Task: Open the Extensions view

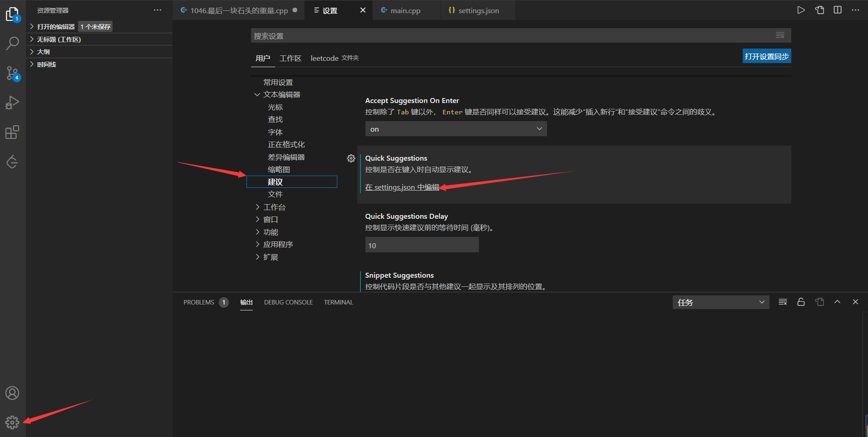Action: coord(12,132)
